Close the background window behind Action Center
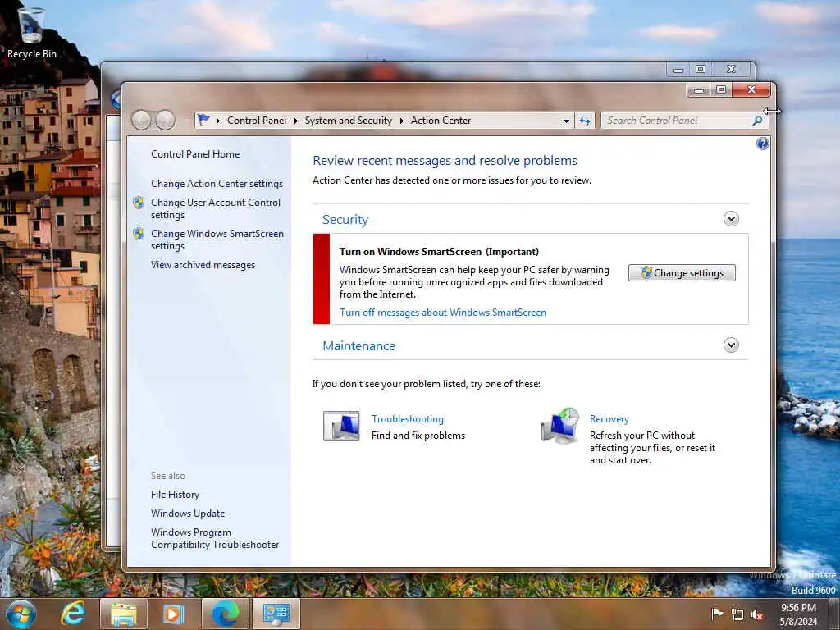 click(731, 69)
